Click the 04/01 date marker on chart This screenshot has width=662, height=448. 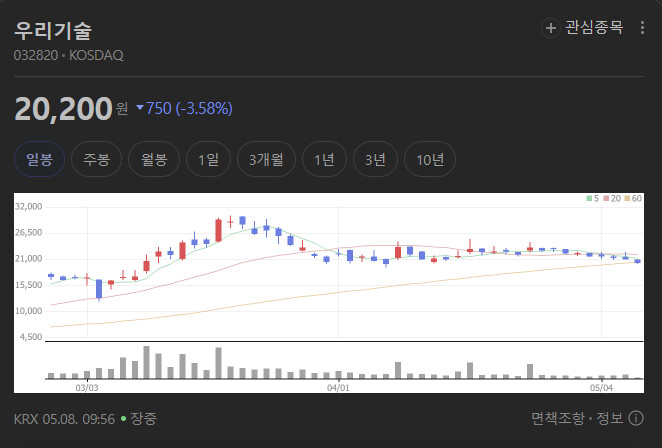click(338, 388)
